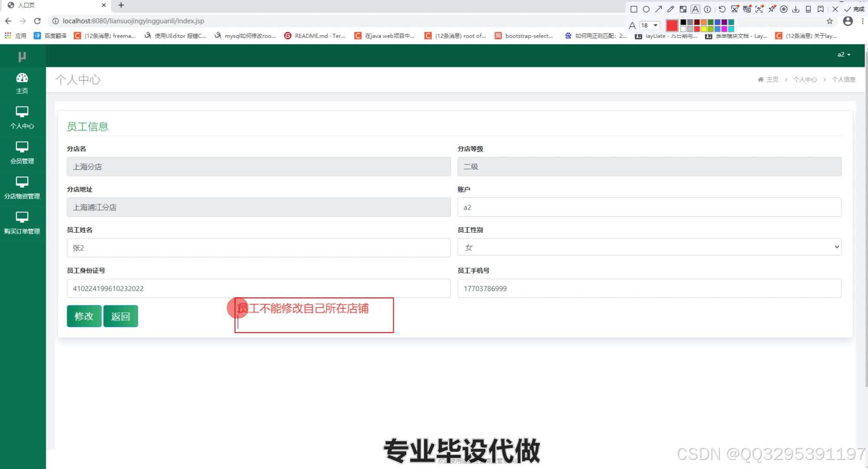Select the rectangle annotation tool
This screenshot has height=469, width=868.
pos(634,9)
